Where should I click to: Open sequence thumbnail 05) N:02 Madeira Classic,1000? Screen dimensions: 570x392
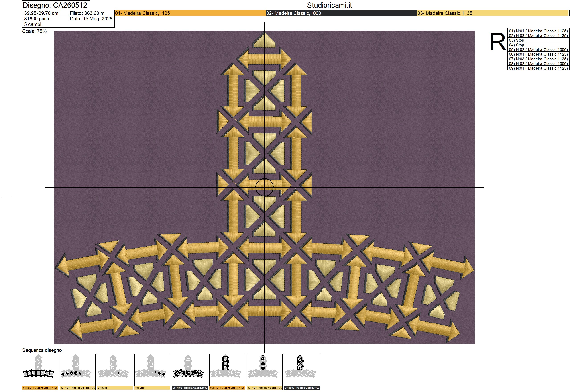pos(190,372)
